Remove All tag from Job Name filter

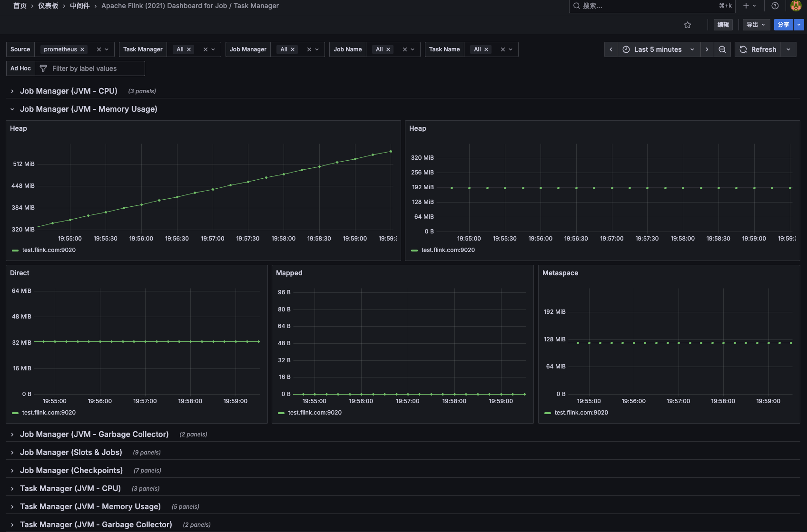point(388,49)
